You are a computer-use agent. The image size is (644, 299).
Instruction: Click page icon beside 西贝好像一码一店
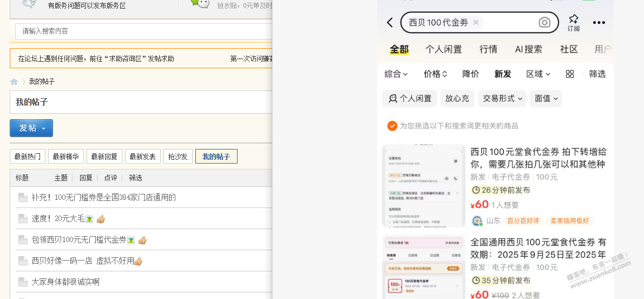coord(23,261)
